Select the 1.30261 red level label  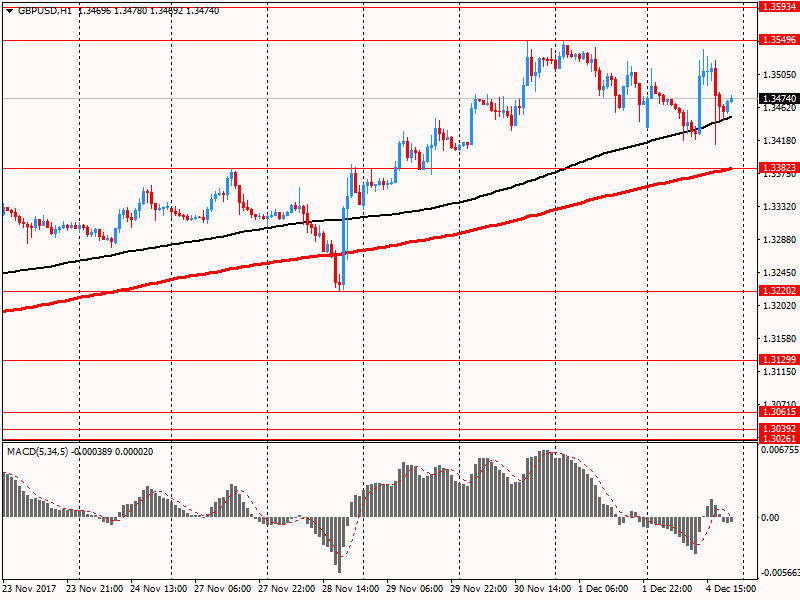pos(779,438)
